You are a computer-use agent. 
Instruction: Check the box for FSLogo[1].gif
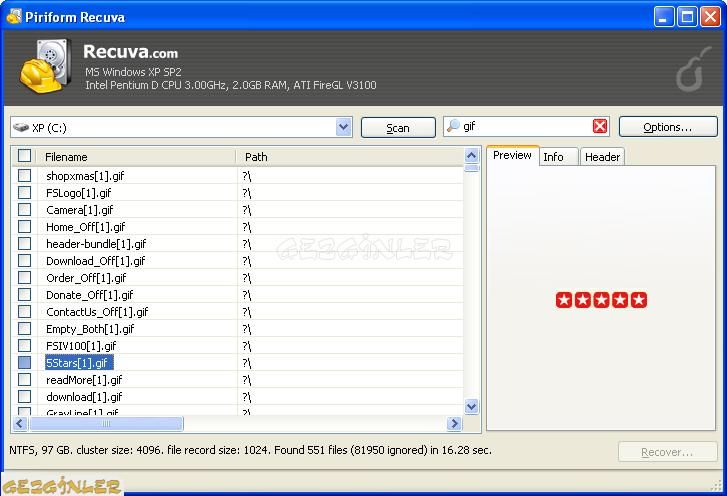[x=24, y=192]
